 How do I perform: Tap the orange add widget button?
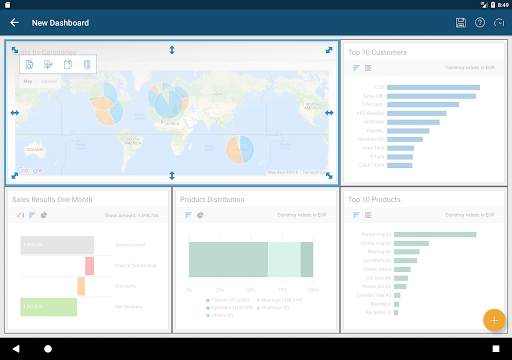pyautogui.click(x=494, y=320)
